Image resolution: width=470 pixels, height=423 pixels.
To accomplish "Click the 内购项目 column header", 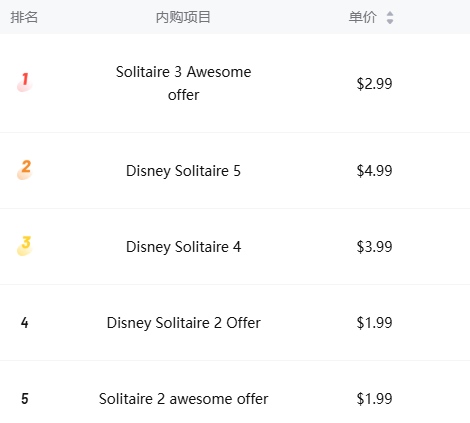I will click(183, 17).
